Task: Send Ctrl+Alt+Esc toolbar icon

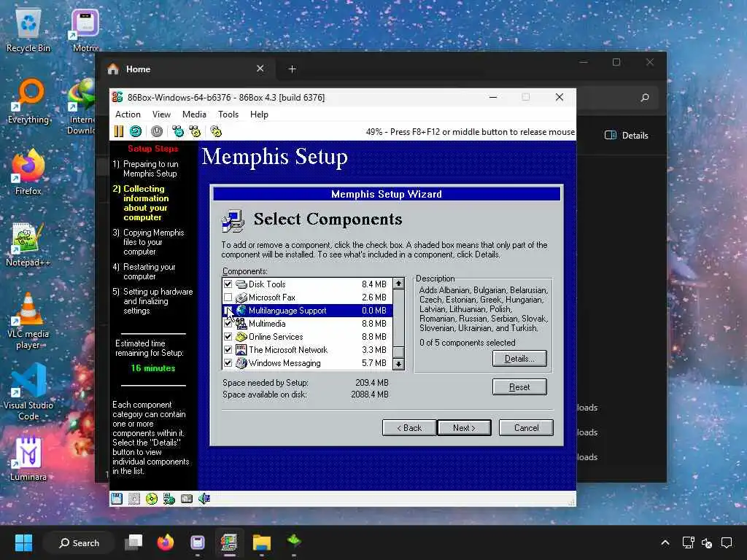Action: click(x=195, y=131)
